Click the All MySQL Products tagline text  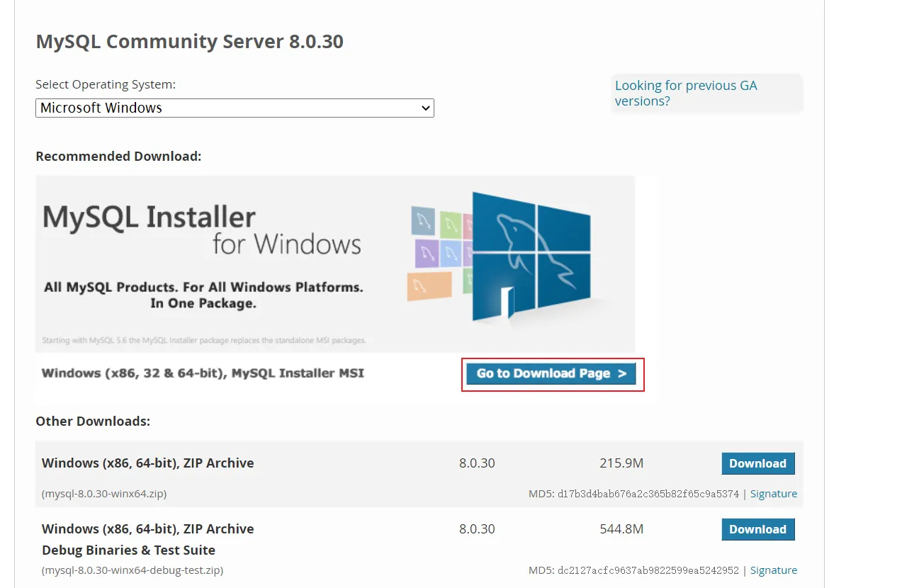pos(203,295)
